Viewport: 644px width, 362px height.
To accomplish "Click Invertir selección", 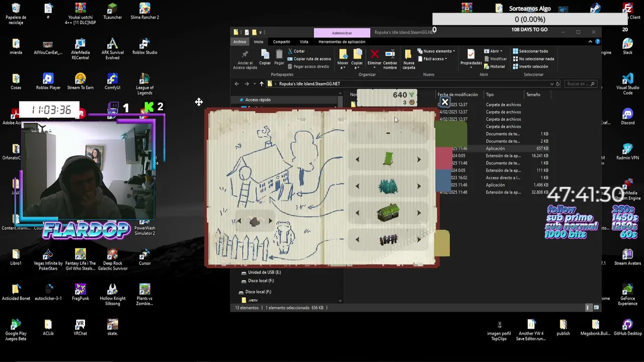I will 530,66.
